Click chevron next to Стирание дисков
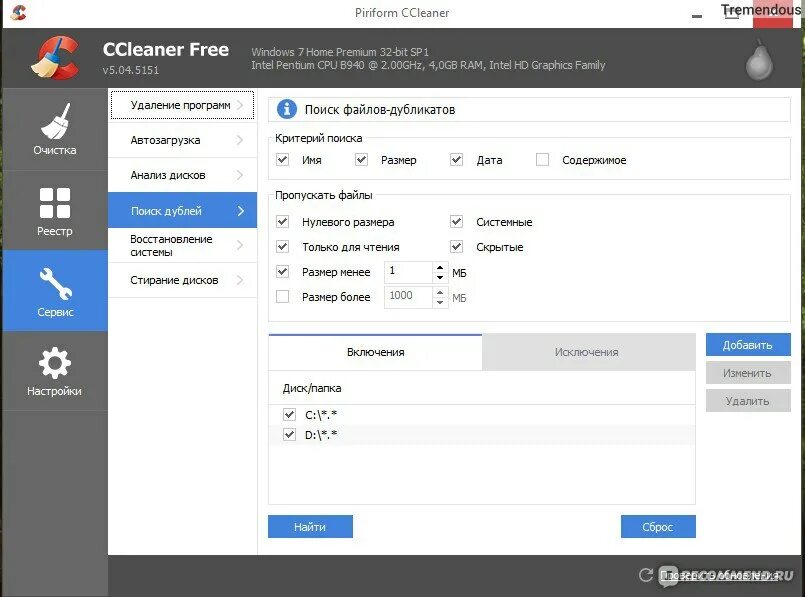 click(240, 280)
